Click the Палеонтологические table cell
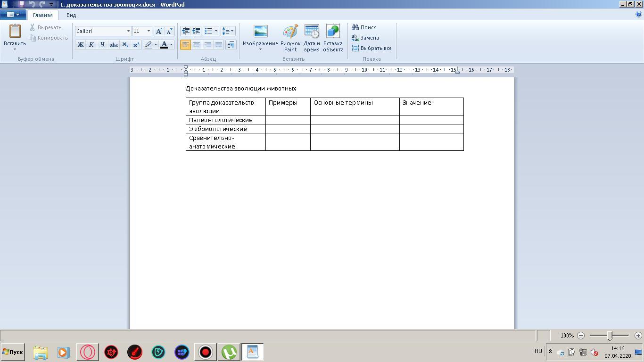The image size is (644, 362). (x=226, y=120)
